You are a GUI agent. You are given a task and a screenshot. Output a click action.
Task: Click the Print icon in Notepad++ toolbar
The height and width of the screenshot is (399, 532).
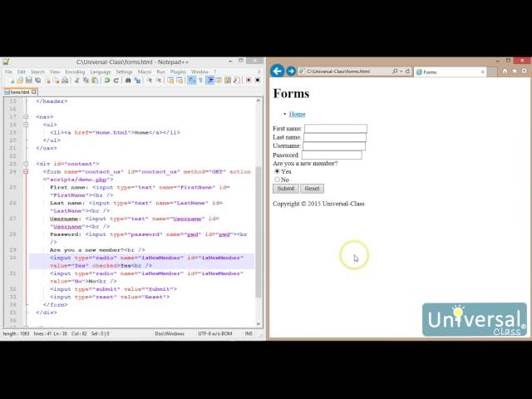65,81
